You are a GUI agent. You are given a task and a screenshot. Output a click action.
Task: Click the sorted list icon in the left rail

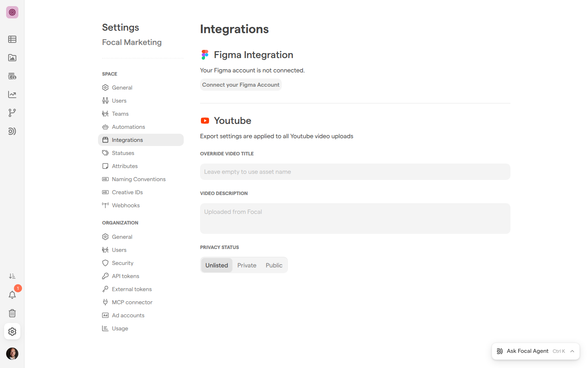pyautogui.click(x=12, y=276)
